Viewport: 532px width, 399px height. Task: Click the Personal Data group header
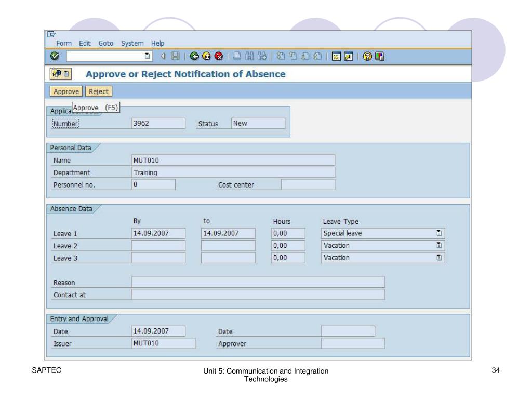click(71, 148)
